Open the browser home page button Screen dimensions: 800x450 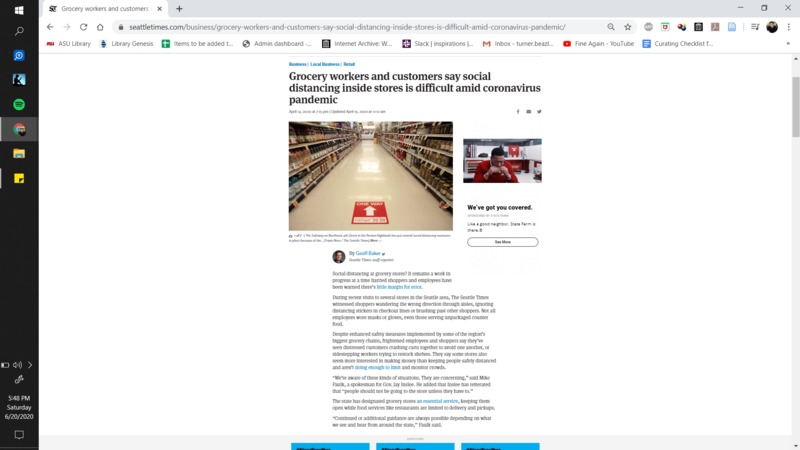100,27
